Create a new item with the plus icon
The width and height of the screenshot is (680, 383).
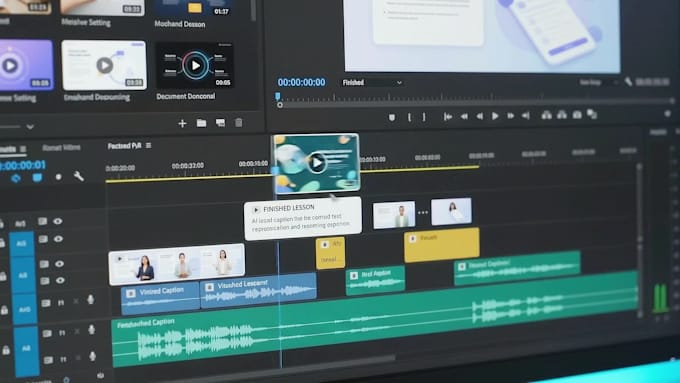point(182,124)
